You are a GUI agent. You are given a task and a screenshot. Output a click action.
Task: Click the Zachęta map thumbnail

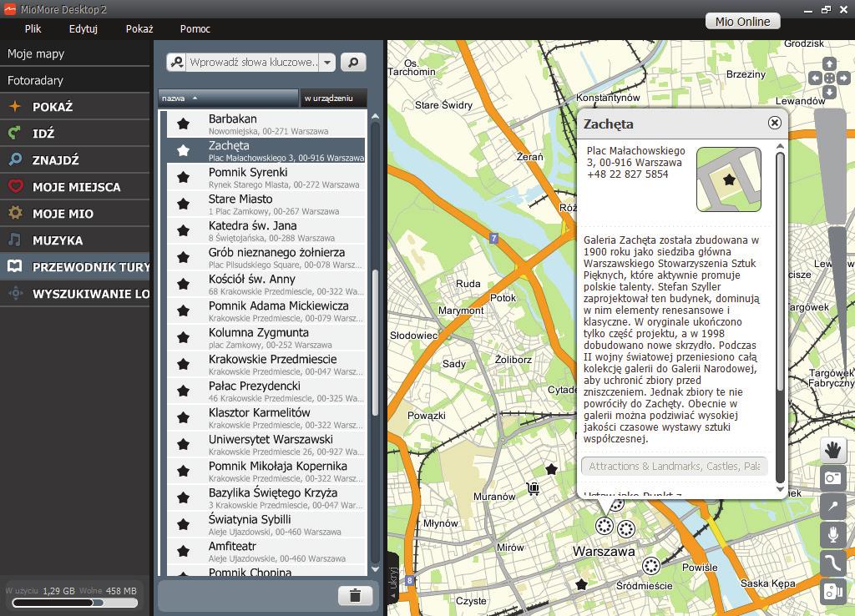pyautogui.click(x=729, y=179)
